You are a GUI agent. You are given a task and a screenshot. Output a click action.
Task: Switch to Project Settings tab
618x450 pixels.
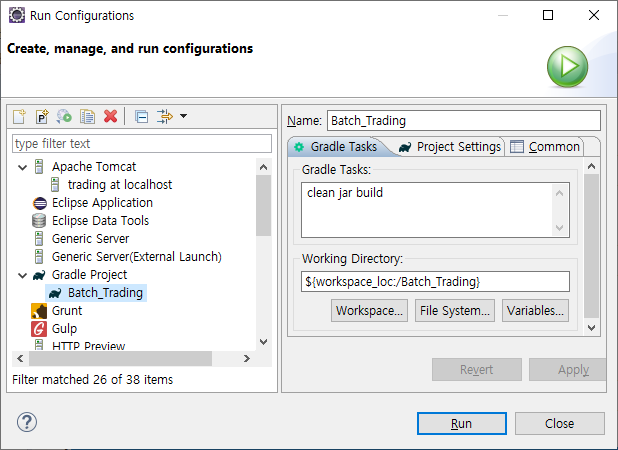pos(449,147)
